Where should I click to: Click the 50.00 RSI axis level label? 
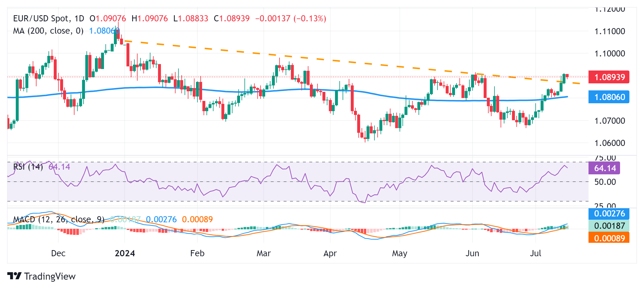coord(605,182)
